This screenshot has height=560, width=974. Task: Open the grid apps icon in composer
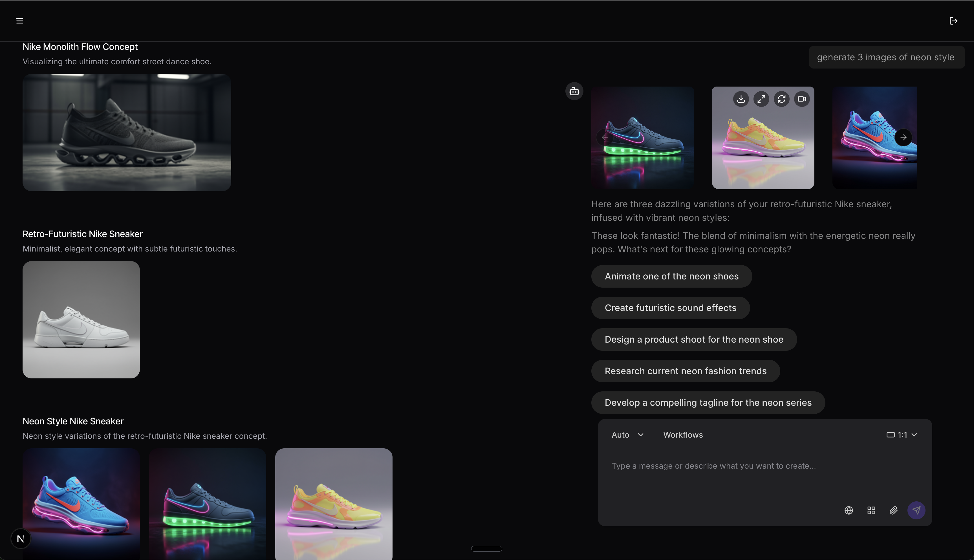coord(871,510)
